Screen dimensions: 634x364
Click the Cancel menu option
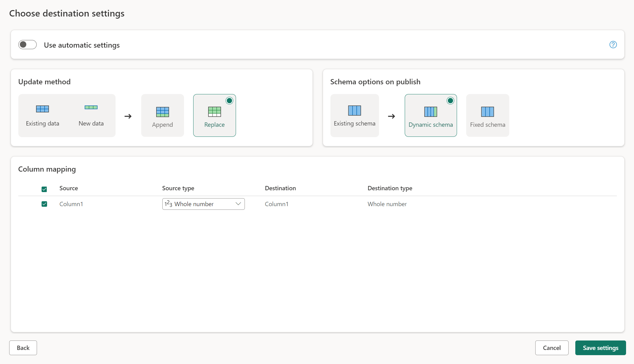(552, 348)
